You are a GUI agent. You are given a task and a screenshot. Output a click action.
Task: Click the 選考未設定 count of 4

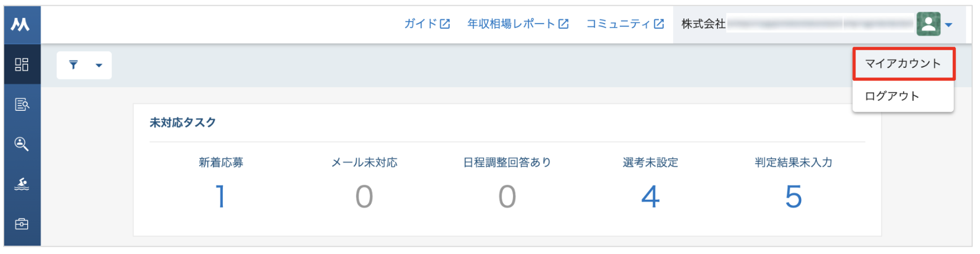650,197
